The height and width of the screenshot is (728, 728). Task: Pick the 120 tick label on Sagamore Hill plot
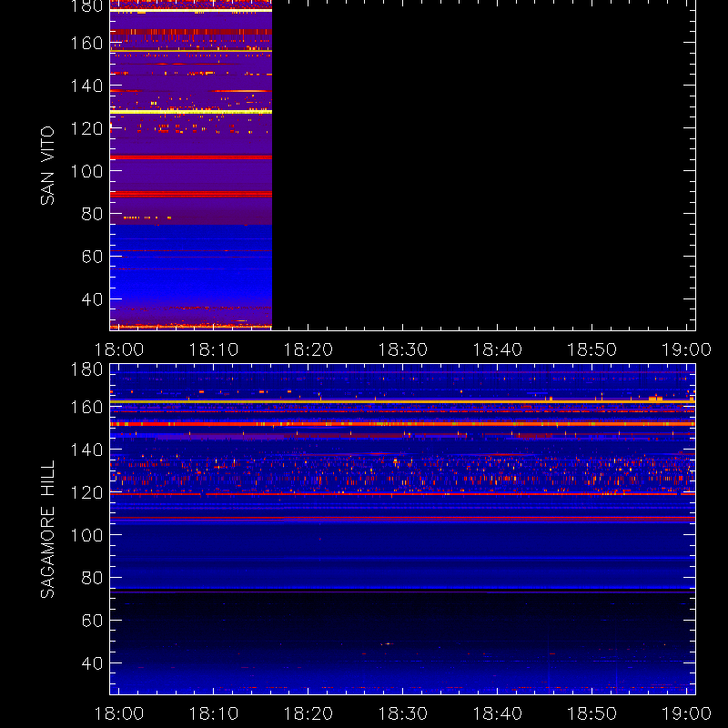[86, 492]
